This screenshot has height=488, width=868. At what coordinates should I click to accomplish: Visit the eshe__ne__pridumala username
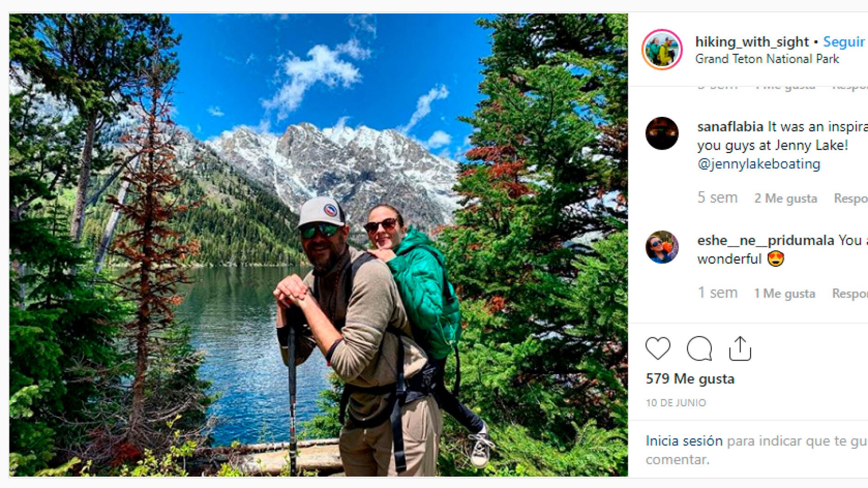pos(766,241)
